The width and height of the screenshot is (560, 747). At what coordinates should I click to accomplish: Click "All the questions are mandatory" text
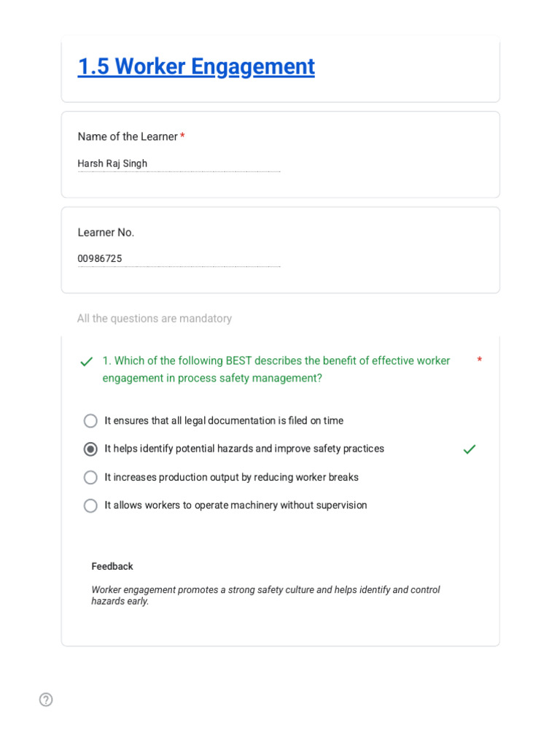(x=155, y=318)
